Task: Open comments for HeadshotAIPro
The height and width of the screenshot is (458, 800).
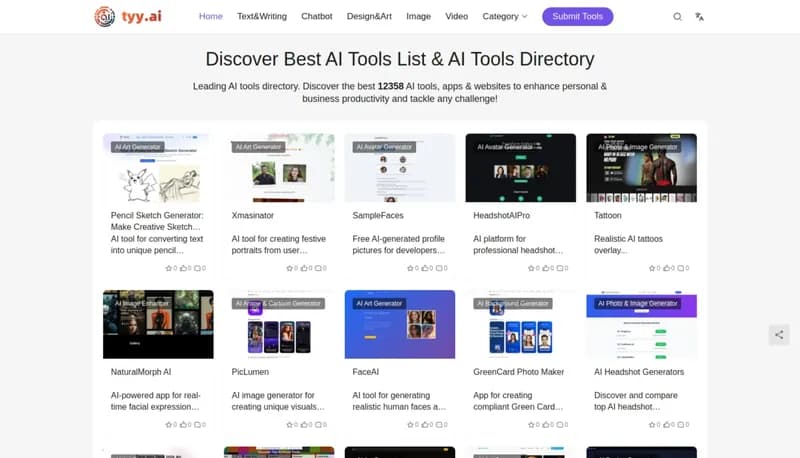Action: 560,268
